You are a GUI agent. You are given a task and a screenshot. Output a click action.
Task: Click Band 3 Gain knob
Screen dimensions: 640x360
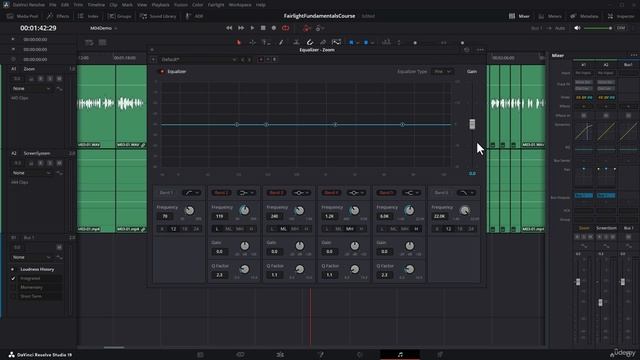coord(300,245)
